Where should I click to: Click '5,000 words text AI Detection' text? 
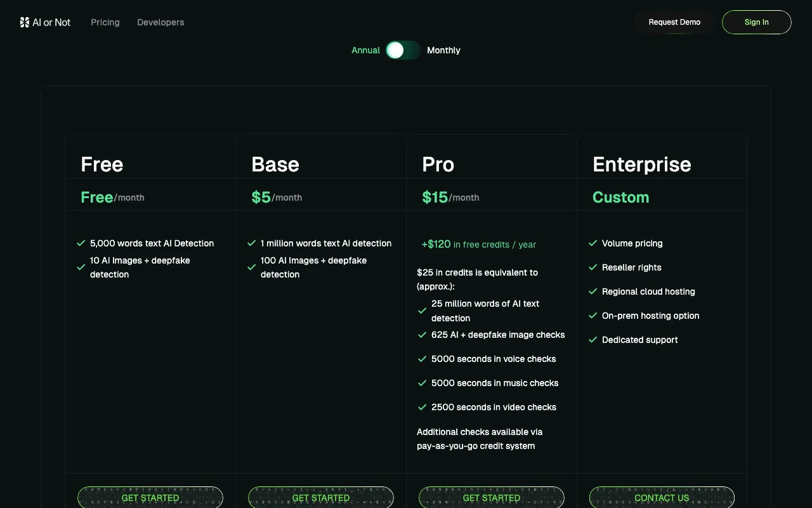(152, 243)
